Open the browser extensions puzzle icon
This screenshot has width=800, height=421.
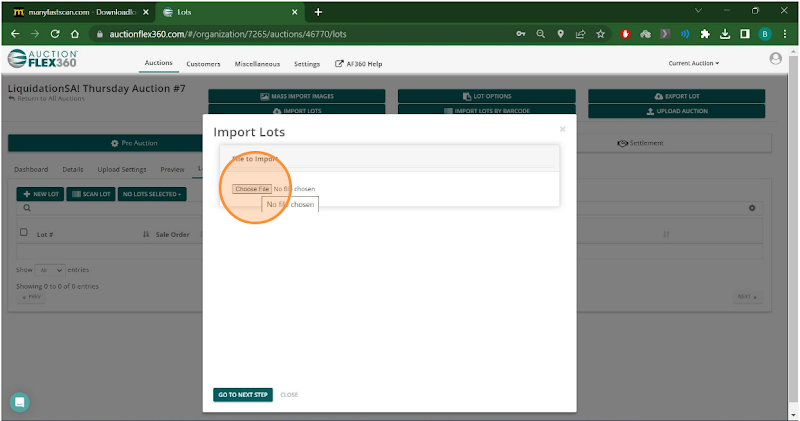(705, 33)
